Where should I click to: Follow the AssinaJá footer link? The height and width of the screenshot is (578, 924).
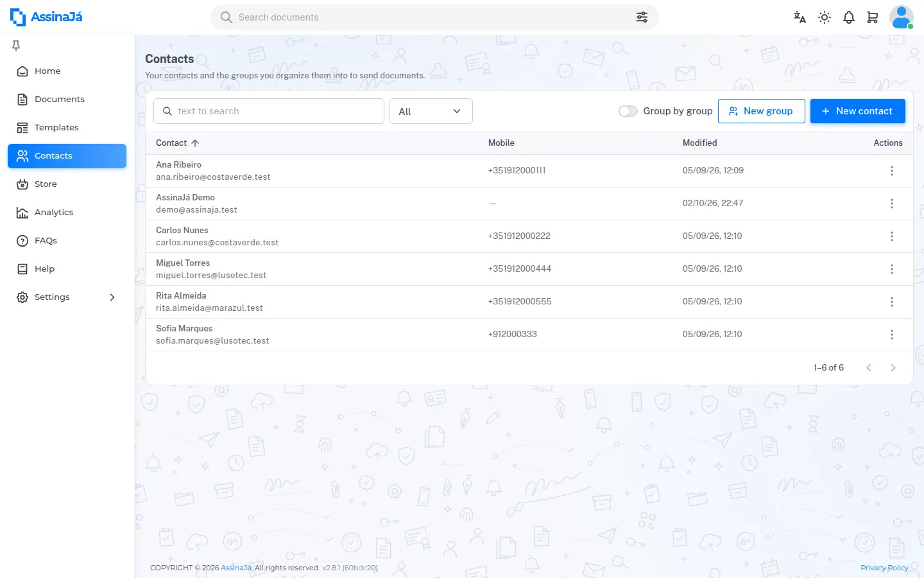236,568
